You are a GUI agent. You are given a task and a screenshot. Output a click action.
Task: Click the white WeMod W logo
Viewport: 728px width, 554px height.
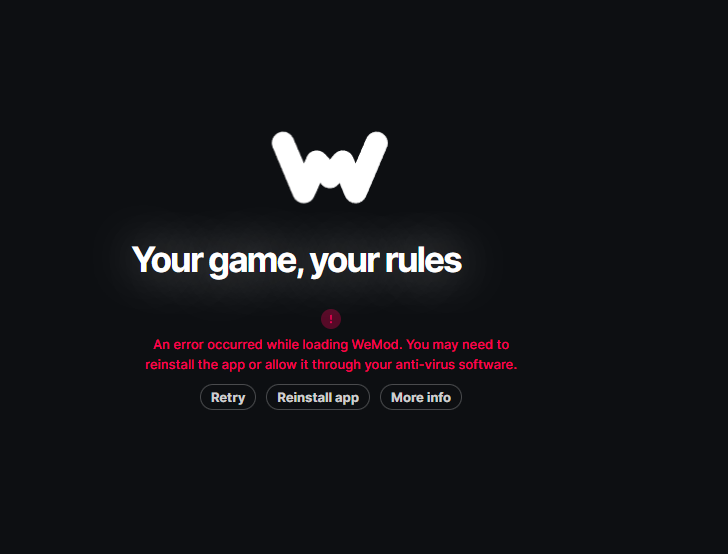coord(330,167)
